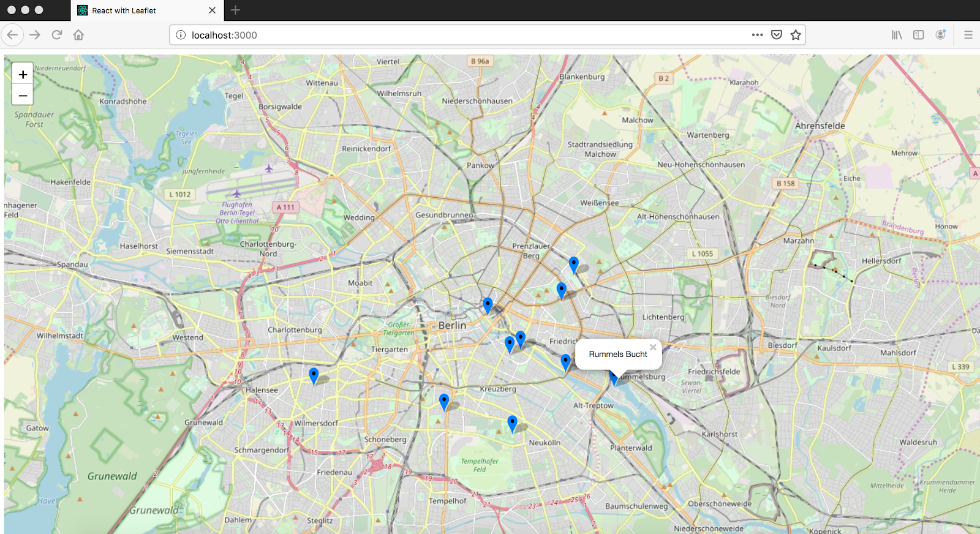The height and width of the screenshot is (534, 980).
Task: Click the Lichtenberg label on map
Action: 663,317
